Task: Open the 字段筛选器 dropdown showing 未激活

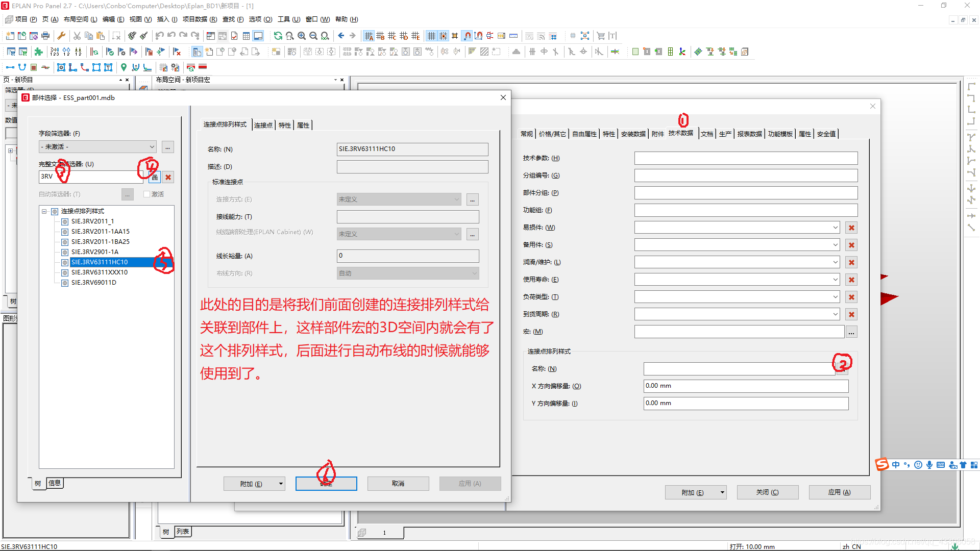Action: click(98, 147)
